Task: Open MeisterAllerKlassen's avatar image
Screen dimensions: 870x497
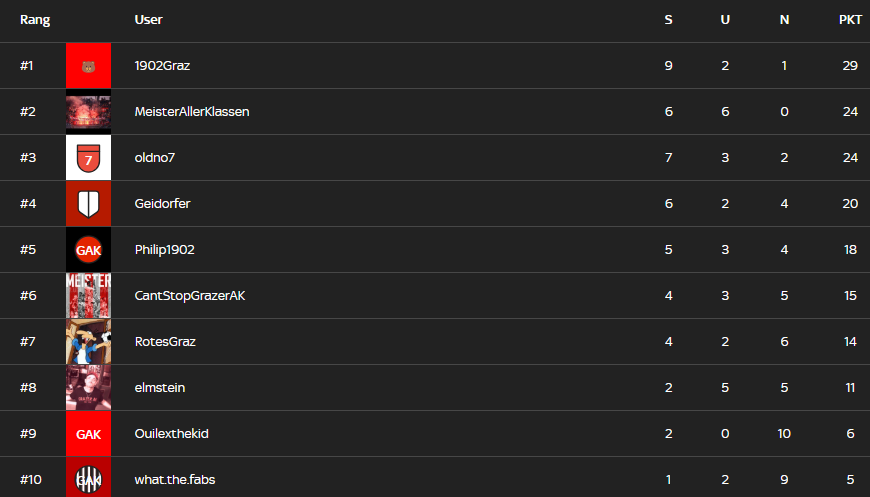Action: point(88,112)
